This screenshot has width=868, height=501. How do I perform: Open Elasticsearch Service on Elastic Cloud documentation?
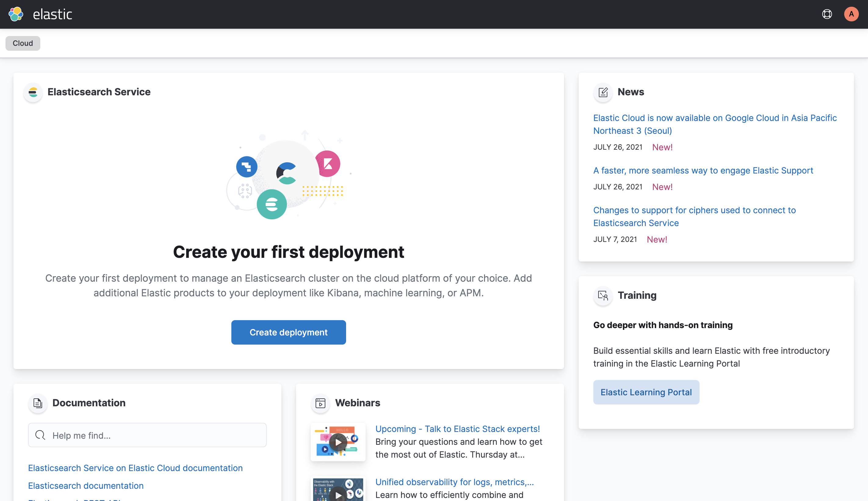[x=136, y=468]
